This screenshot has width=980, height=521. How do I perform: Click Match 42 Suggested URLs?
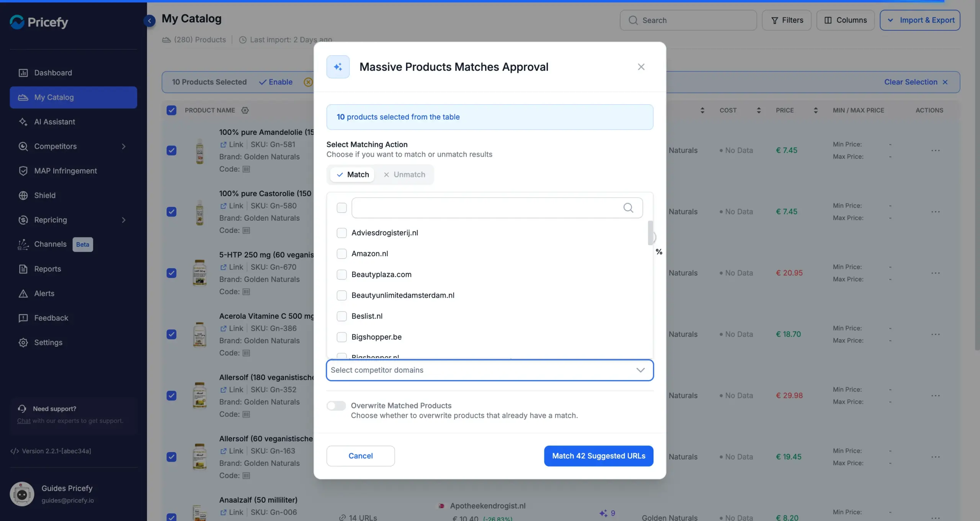point(599,456)
